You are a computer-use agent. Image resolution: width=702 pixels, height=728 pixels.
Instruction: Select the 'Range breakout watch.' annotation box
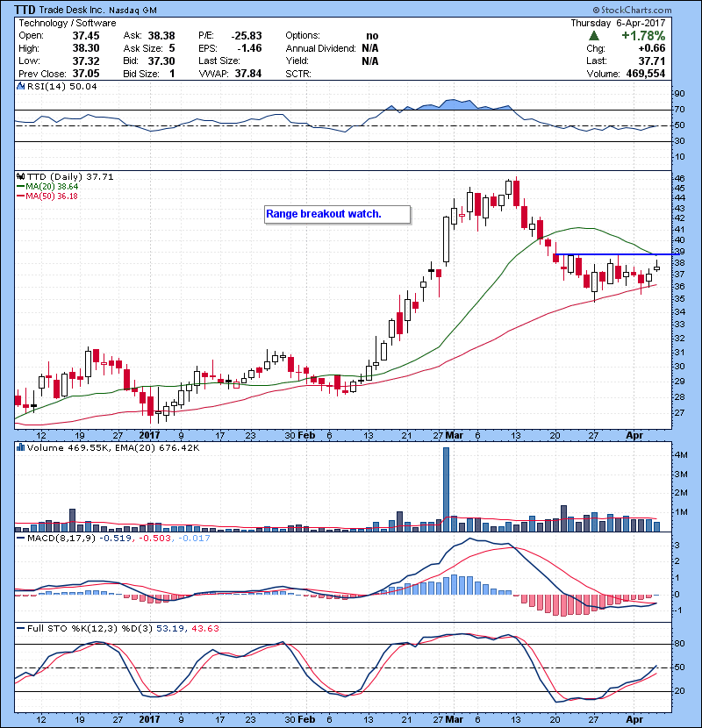(337, 215)
